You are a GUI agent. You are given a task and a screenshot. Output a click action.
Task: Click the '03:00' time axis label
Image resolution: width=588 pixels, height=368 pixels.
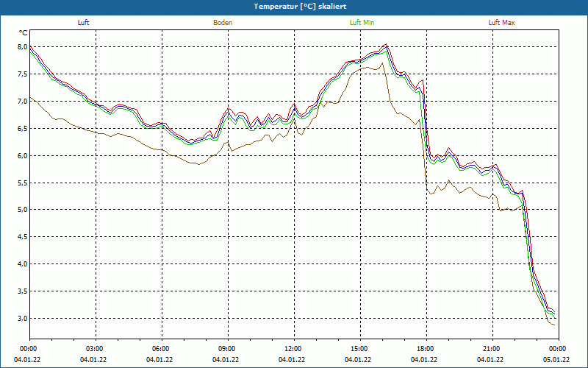pyautogui.click(x=93, y=349)
